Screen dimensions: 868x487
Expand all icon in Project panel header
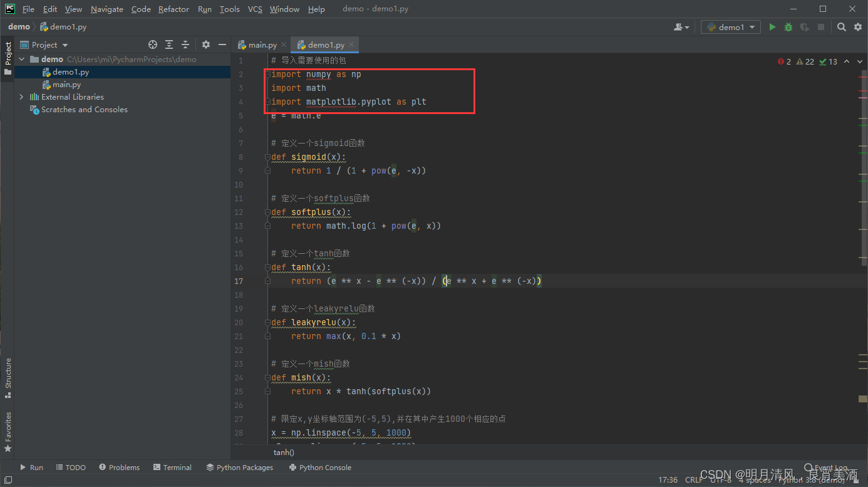click(169, 45)
